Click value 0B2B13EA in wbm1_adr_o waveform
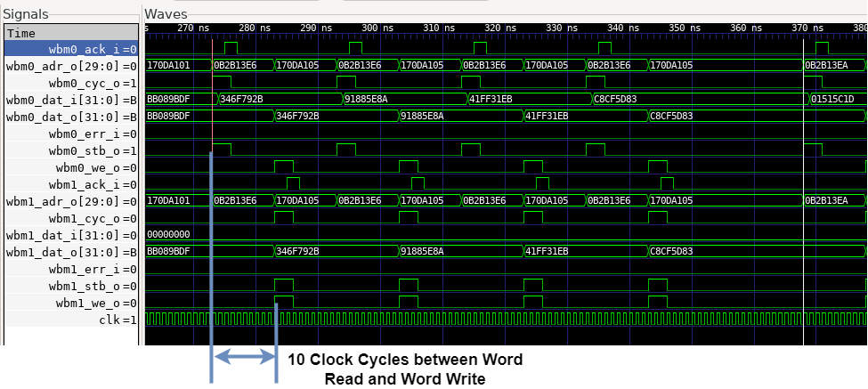Image resolution: width=868 pixels, height=389 pixels. (826, 200)
